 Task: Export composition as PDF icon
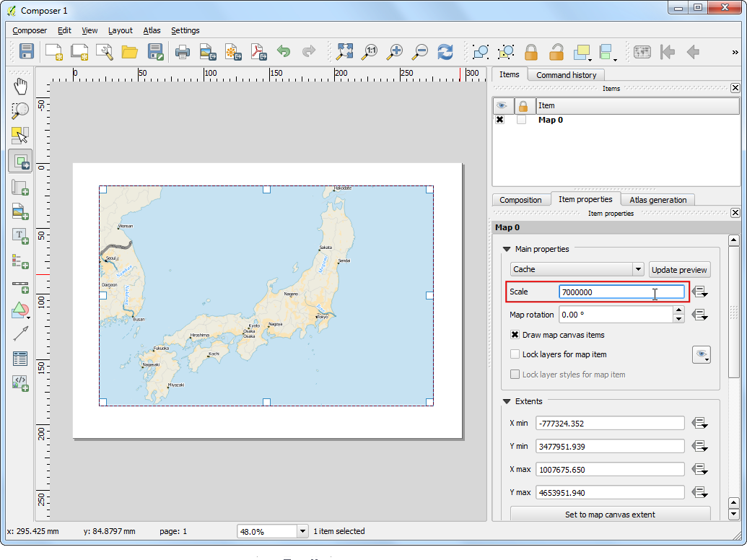(258, 52)
